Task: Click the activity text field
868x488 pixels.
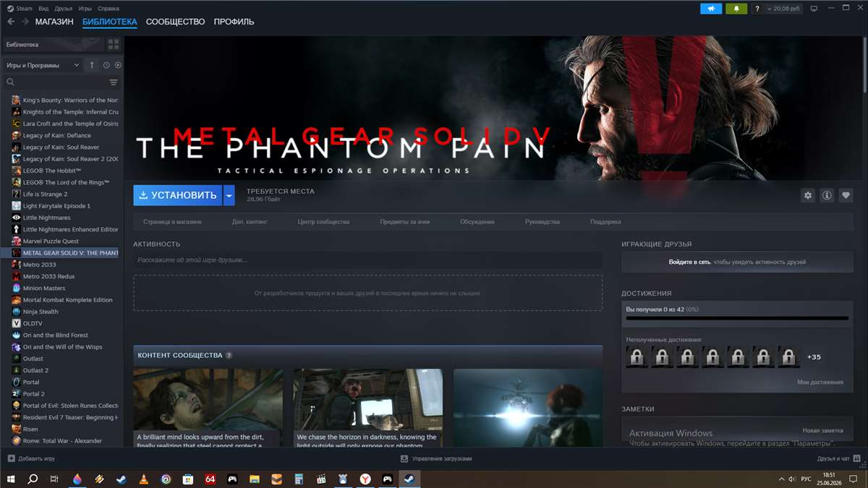Action: [367, 260]
